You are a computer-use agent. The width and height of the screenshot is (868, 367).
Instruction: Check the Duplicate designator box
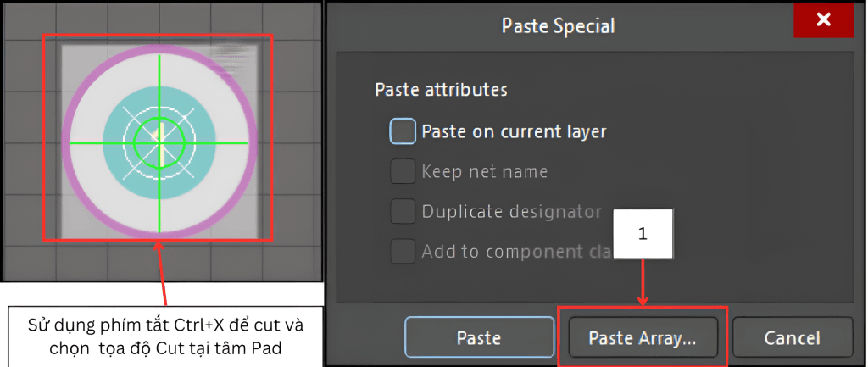[403, 212]
